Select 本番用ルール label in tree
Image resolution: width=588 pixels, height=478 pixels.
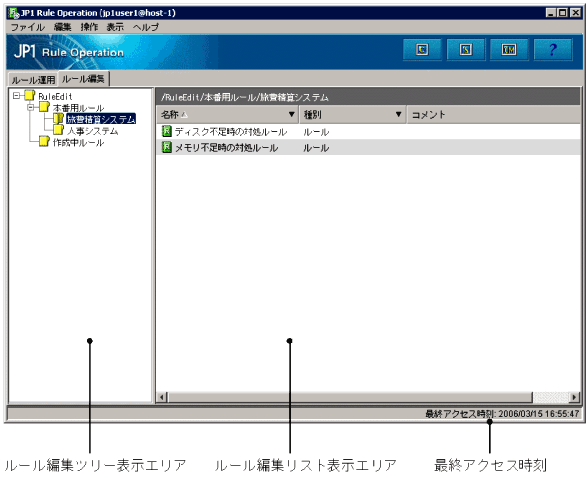tap(78, 108)
